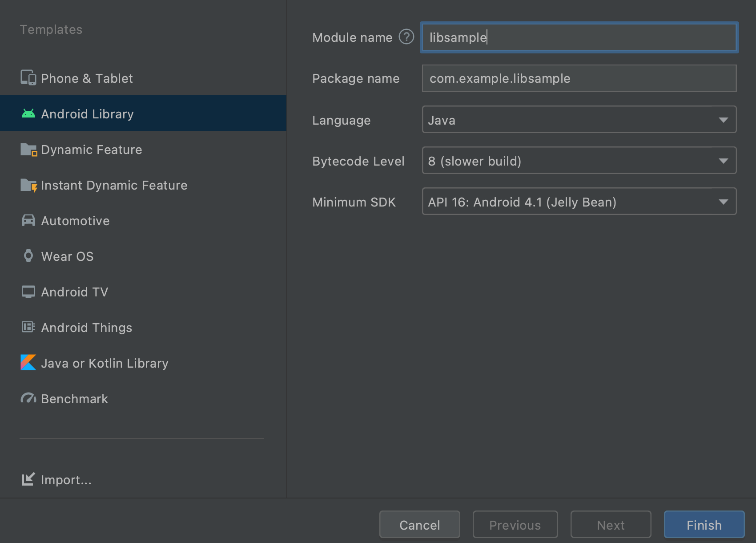The height and width of the screenshot is (543, 756).
Task: Click the Kotlin logo icon
Action: coord(28,363)
